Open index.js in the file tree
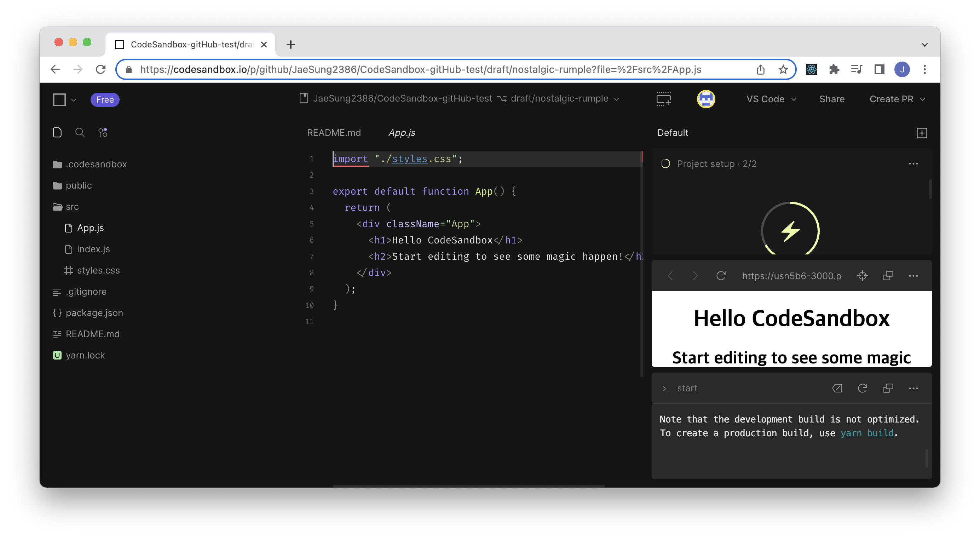Image resolution: width=980 pixels, height=540 pixels. 93,249
